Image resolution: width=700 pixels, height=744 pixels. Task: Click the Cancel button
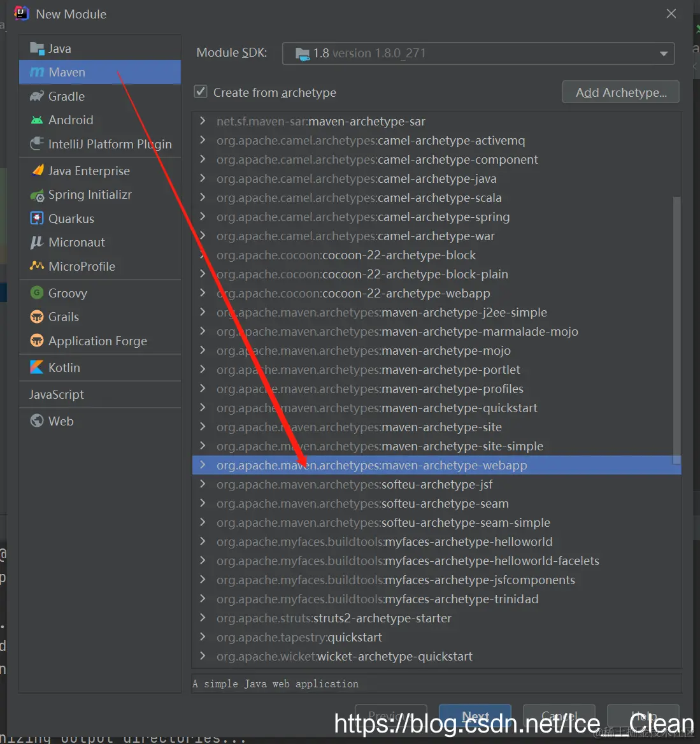[559, 715]
